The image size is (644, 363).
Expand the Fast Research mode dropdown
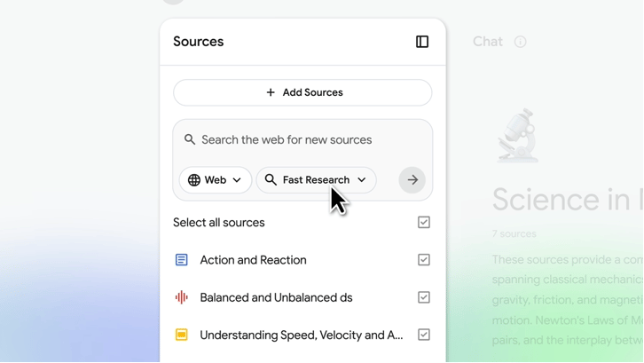317,180
